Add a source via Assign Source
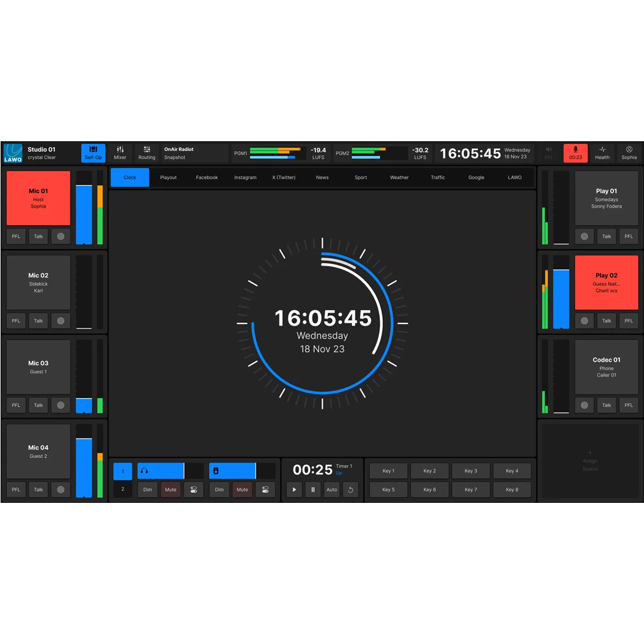 click(x=590, y=460)
